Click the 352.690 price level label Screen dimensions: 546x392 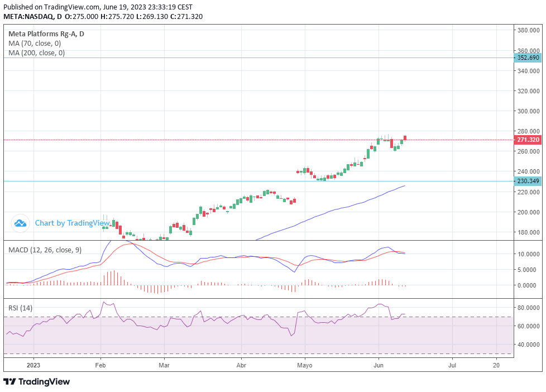coord(528,58)
